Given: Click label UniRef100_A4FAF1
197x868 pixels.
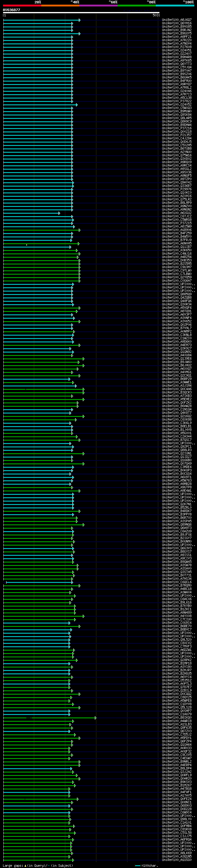Looking at the screenshot, I should click(x=177, y=792).
